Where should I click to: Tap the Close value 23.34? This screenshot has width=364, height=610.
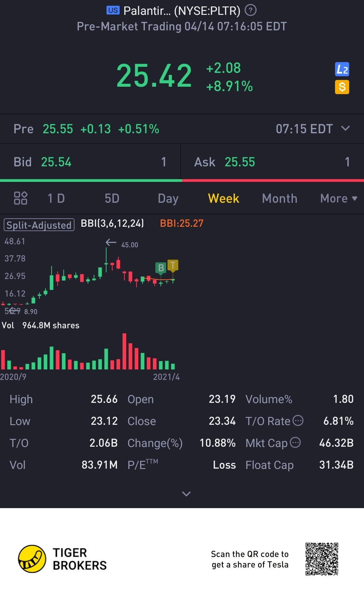(x=222, y=421)
